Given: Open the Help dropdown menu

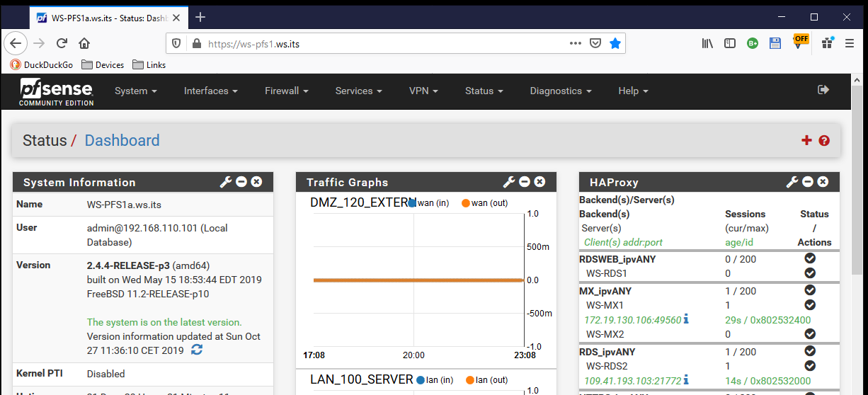Looking at the screenshot, I should 633,91.
